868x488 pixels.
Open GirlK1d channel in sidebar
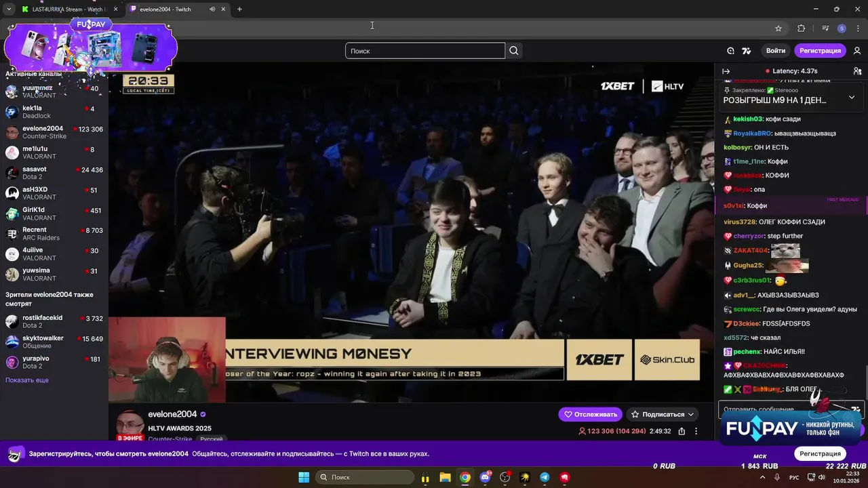click(x=54, y=213)
